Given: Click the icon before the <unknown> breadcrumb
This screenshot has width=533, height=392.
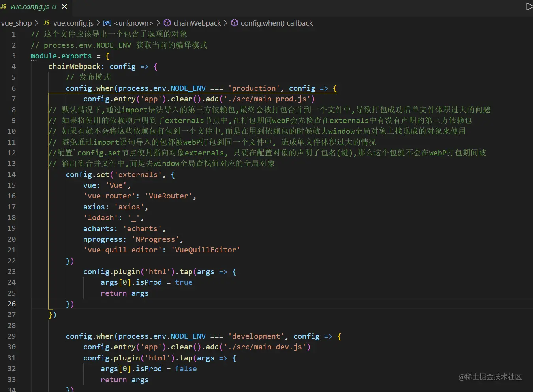Looking at the screenshot, I should (x=107, y=23).
